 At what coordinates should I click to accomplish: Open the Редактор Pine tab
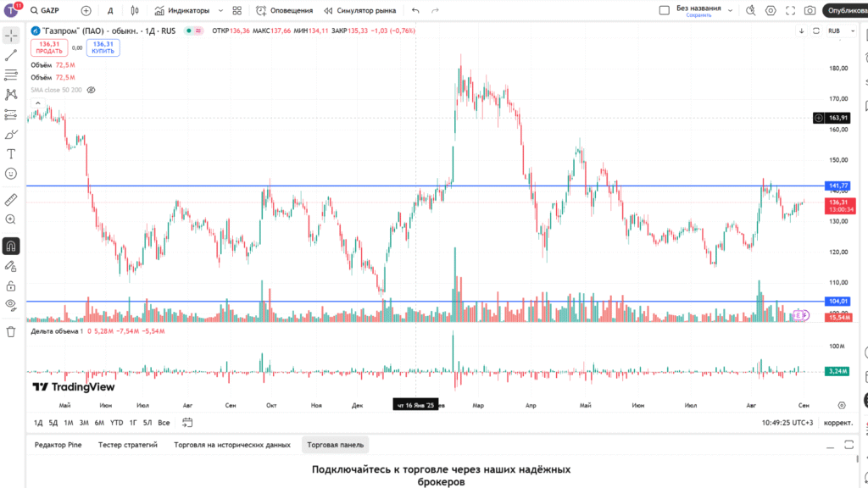pyautogui.click(x=58, y=445)
